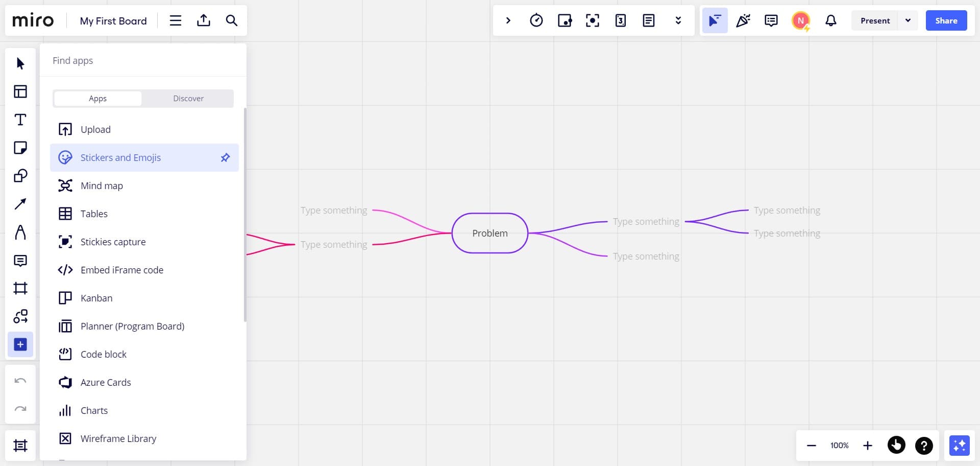Select the Sticky note tool
980x466 pixels.
coord(20,148)
